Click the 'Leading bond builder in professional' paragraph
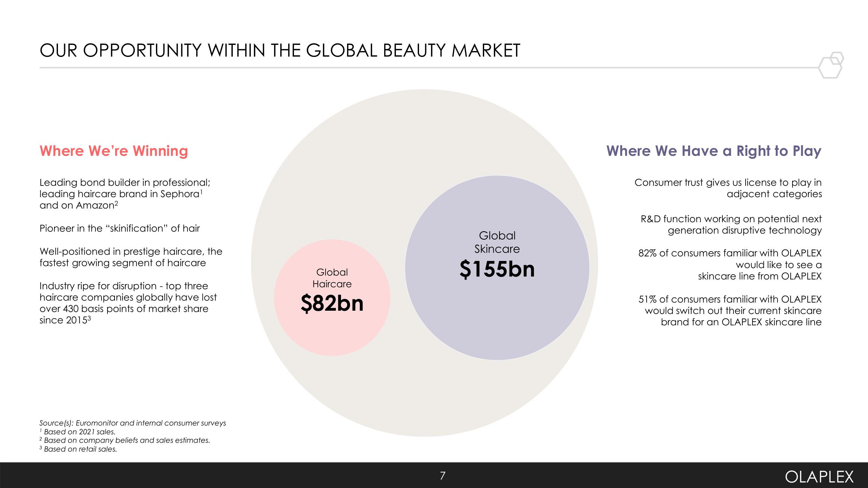This screenshot has height=488, width=868. 125,194
